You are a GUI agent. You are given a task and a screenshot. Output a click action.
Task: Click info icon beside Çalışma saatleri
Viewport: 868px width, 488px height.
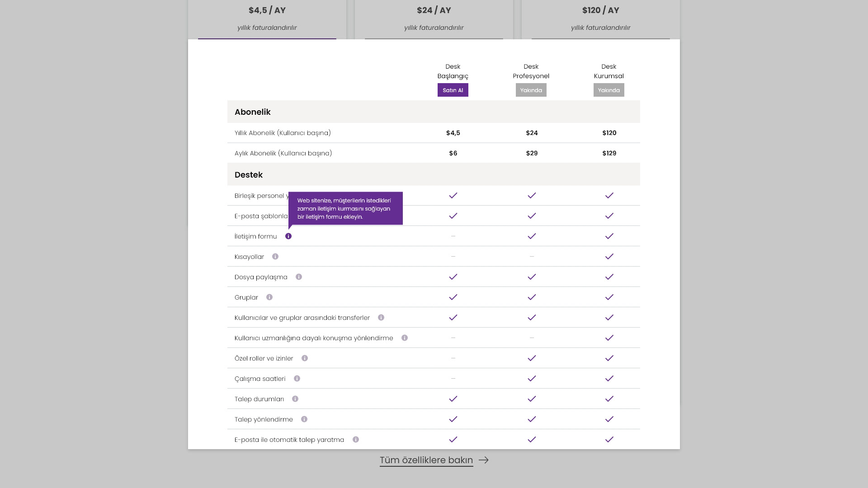297,379
